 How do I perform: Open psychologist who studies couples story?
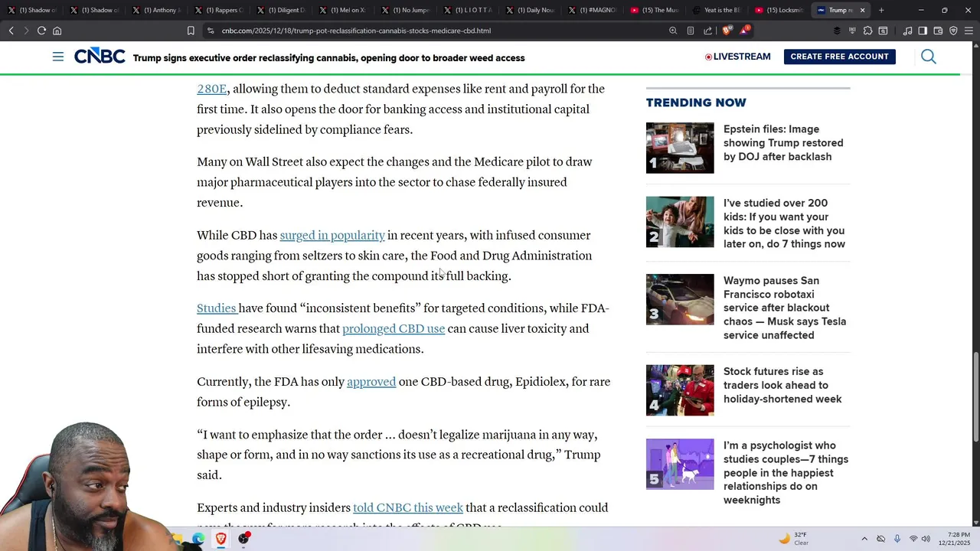(x=786, y=473)
